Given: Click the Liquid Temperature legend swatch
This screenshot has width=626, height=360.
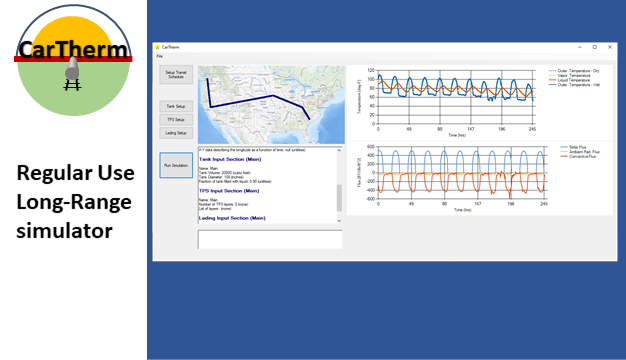Looking at the screenshot, I should pos(552,80).
